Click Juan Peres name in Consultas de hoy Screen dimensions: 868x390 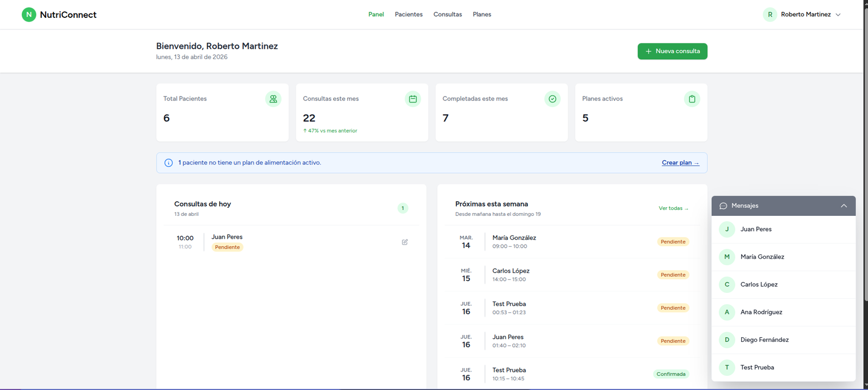227,237
